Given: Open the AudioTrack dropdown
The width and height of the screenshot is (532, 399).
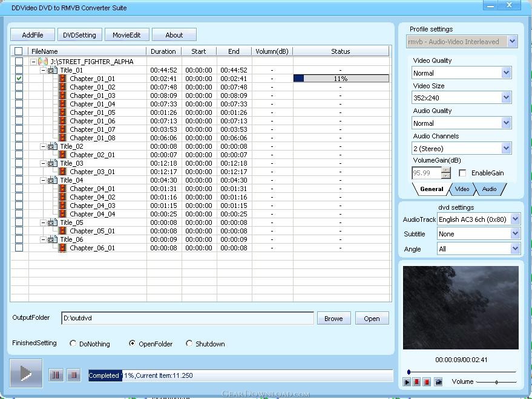Looking at the screenshot, I should 515,219.
